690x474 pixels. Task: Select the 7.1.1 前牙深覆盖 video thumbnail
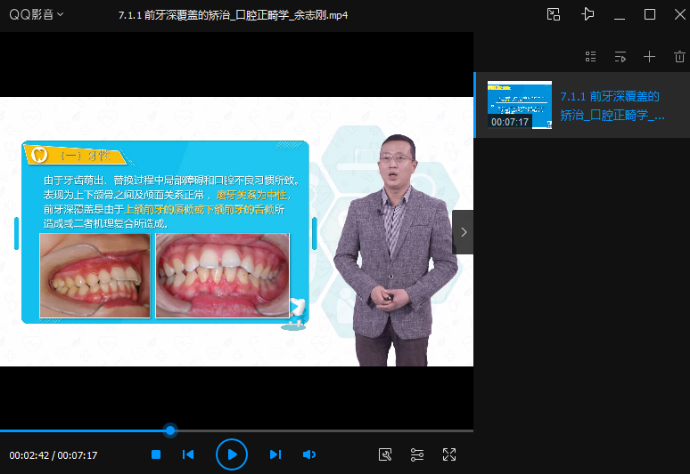519,105
